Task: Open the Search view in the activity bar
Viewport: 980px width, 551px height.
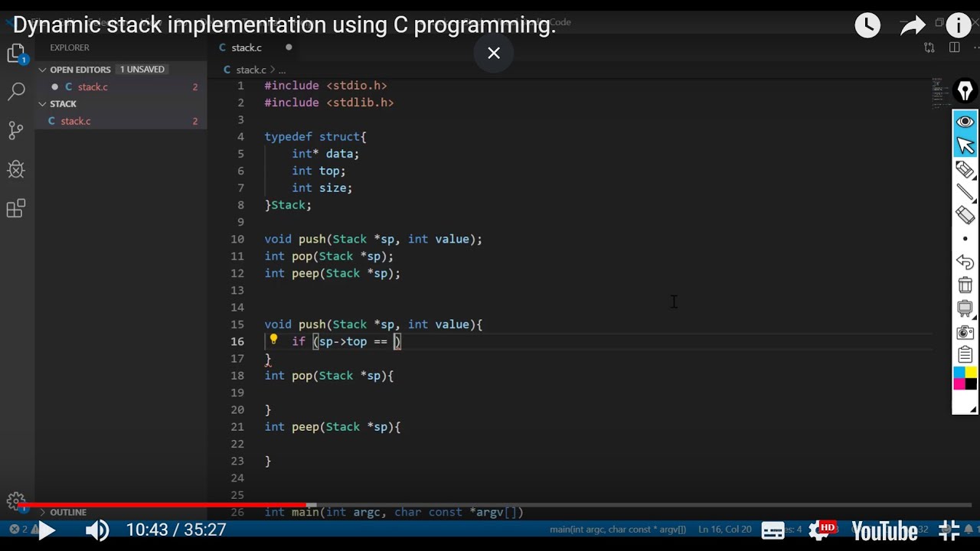Action: pos(16,93)
